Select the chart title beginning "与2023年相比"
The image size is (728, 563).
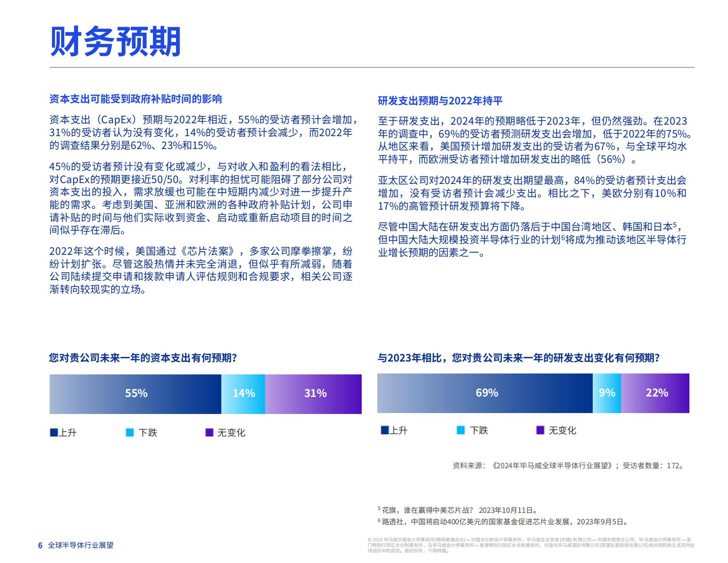[519, 358]
